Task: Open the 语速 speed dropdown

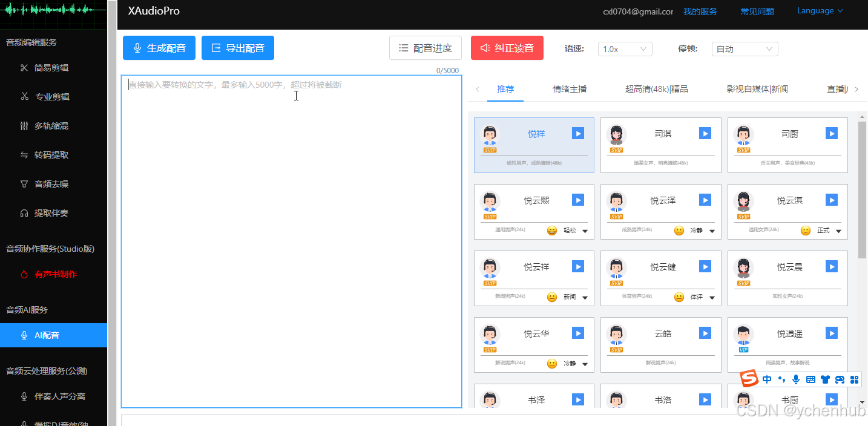Action: [625, 49]
